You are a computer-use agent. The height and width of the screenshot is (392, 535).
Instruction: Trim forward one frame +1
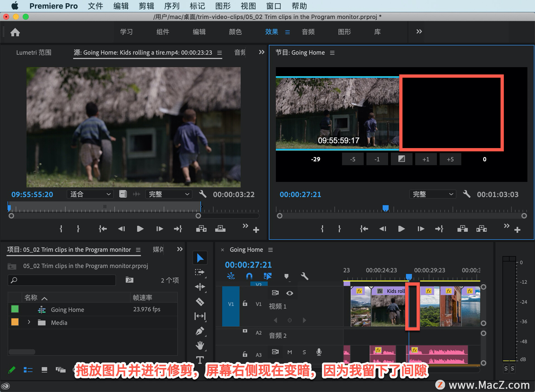pyautogui.click(x=426, y=159)
